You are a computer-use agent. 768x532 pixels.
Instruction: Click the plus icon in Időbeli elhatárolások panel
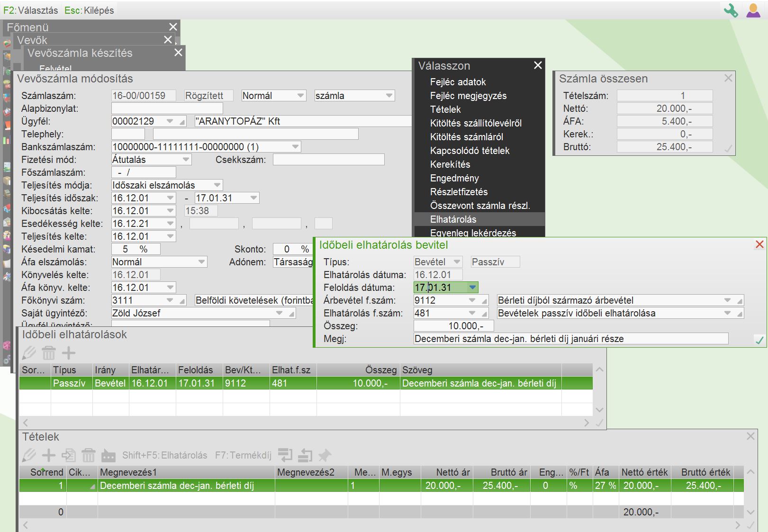pyautogui.click(x=69, y=353)
